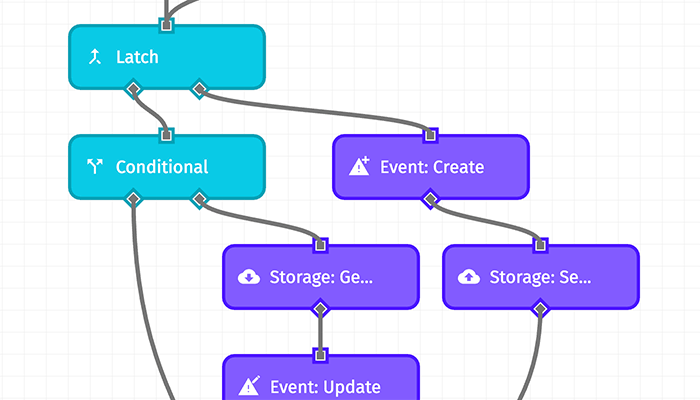
Task: Select the Latch node
Action: click(167, 57)
